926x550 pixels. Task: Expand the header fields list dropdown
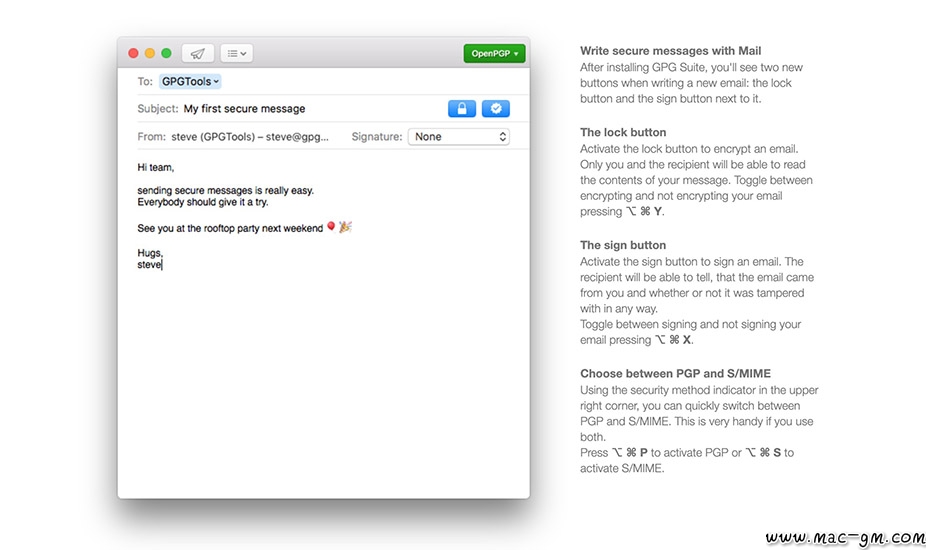[237, 53]
